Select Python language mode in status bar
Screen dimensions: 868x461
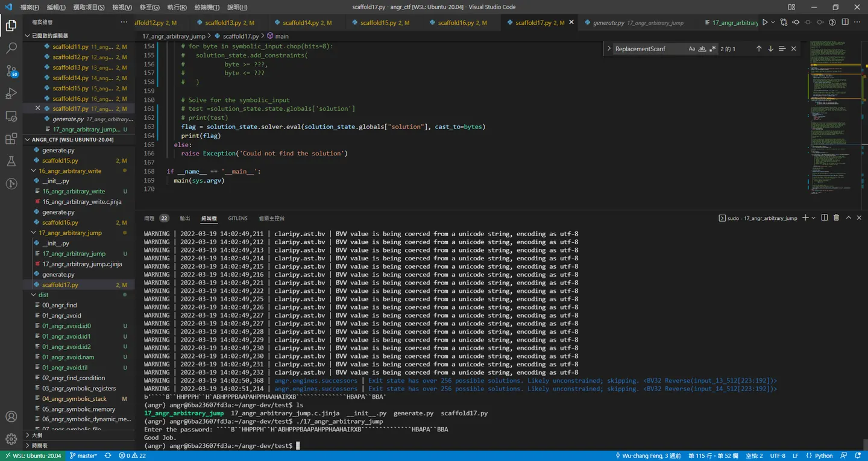pos(820,456)
